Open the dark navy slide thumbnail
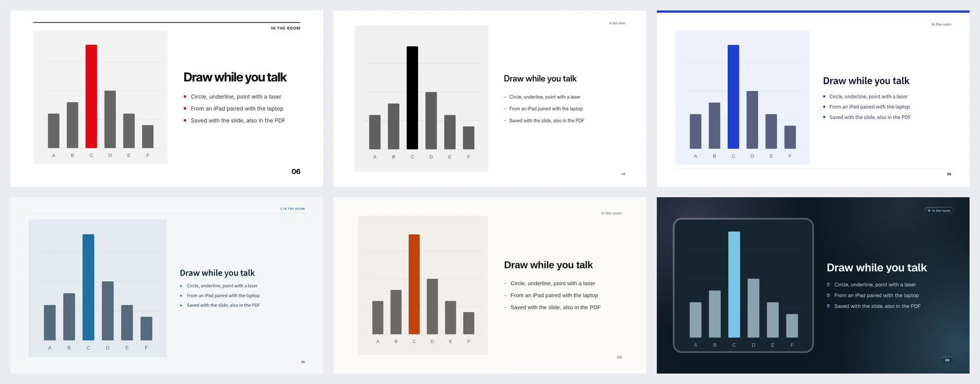 coord(813,285)
